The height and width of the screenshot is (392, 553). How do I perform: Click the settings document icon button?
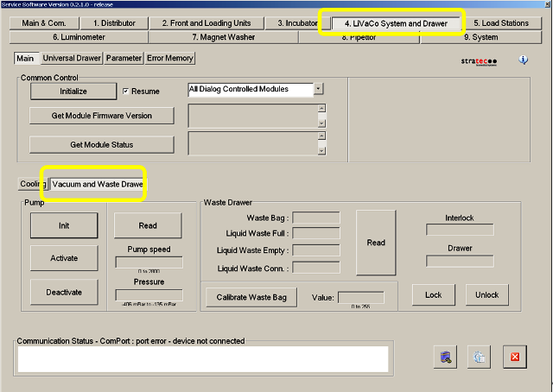(x=480, y=357)
